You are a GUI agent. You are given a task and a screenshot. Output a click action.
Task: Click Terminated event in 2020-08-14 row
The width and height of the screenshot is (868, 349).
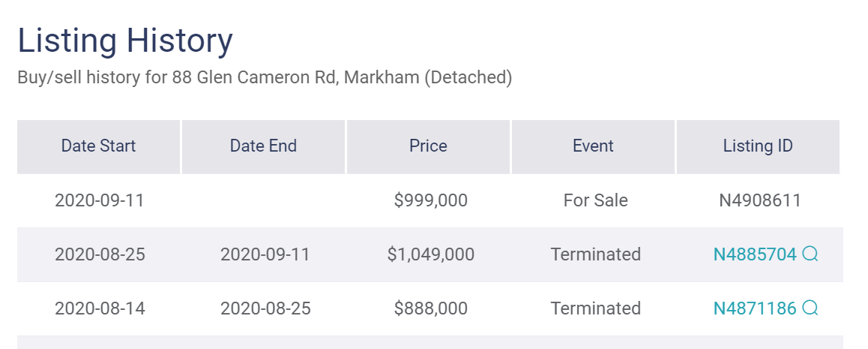(596, 308)
